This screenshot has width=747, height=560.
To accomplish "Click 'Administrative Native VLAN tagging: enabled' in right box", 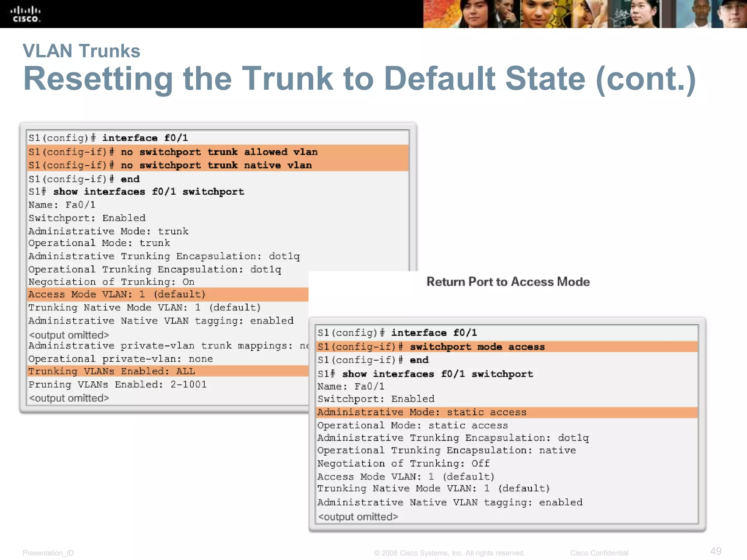I will click(x=450, y=503).
